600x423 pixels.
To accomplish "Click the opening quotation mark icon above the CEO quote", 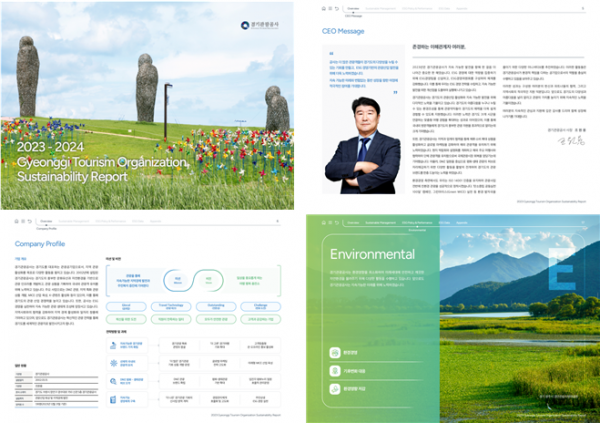I will point(331,54).
